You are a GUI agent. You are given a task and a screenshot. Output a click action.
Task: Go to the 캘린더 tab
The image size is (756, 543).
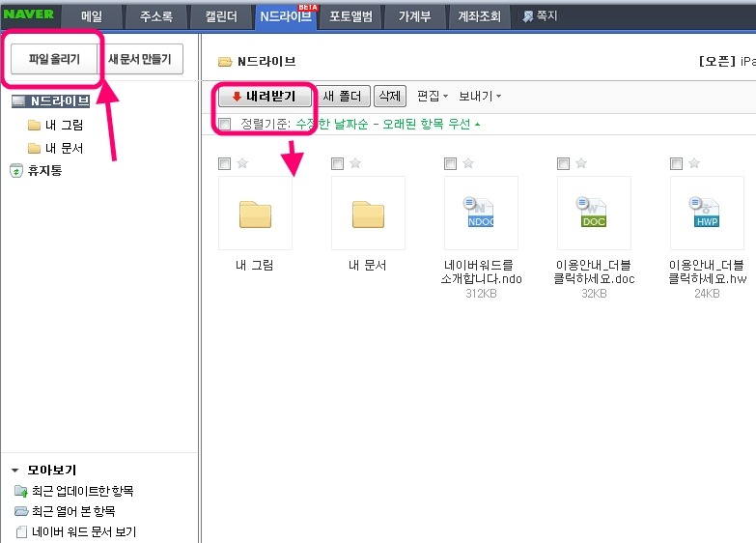(221, 16)
